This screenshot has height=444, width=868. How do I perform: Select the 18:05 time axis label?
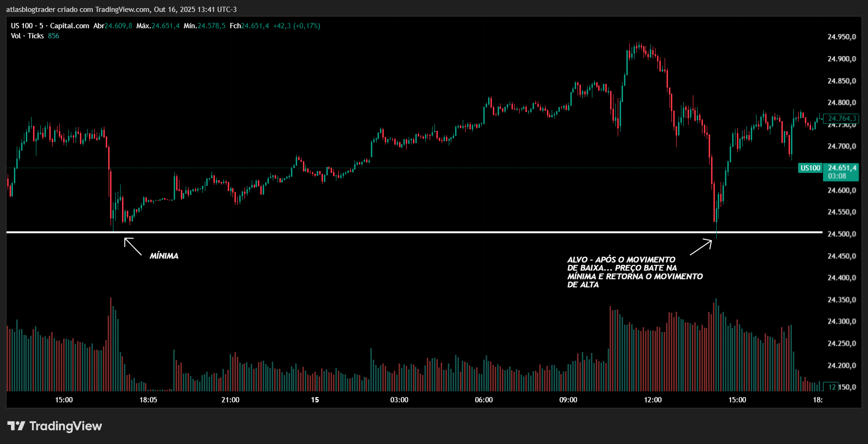tap(148, 400)
